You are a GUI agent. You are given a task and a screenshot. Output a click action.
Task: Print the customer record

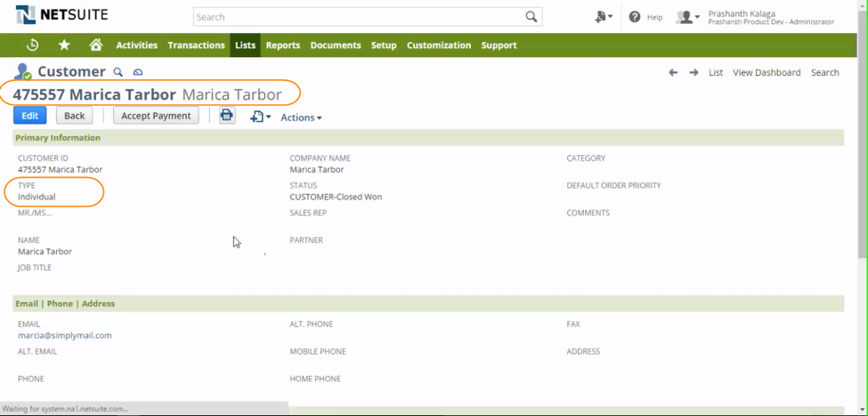227,115
